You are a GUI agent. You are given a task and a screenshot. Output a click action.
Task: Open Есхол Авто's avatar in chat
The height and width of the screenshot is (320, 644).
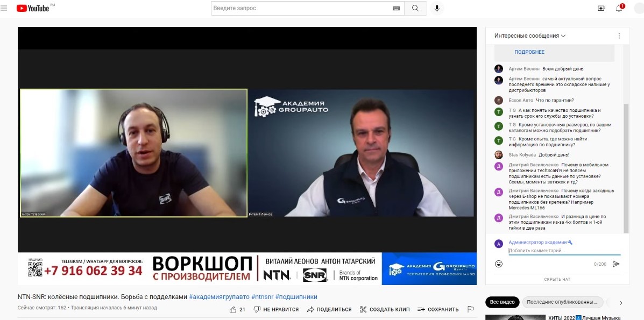click(499, 101)
